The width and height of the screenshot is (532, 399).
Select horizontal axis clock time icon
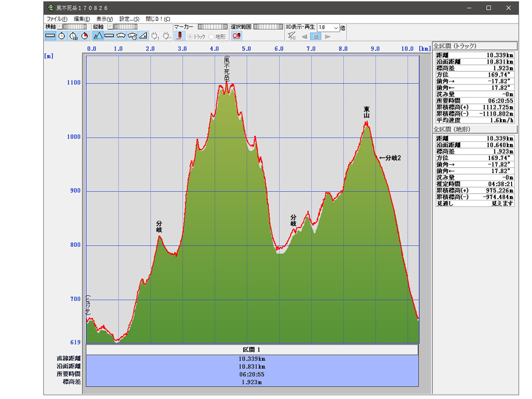[62, 35]
